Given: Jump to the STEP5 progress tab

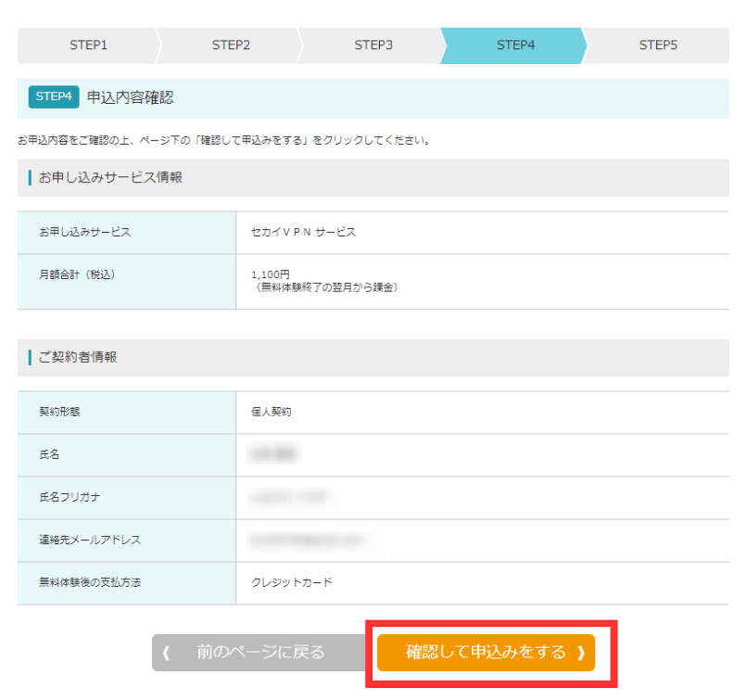Looking at the screenshot, I should point(658,45).
